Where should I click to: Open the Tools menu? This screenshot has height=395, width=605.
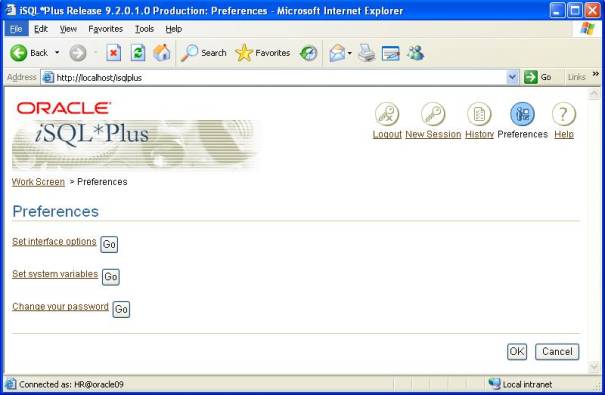144,29
